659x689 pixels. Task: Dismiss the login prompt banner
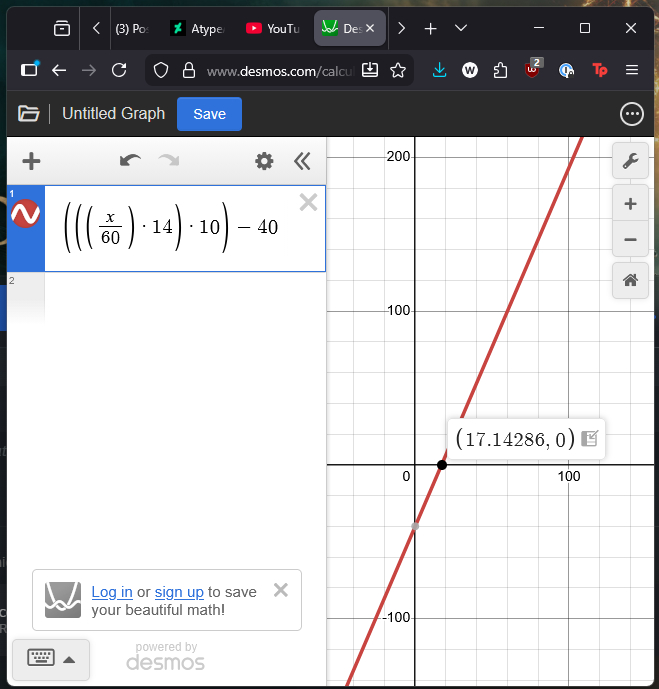click(x=281, y=590)
